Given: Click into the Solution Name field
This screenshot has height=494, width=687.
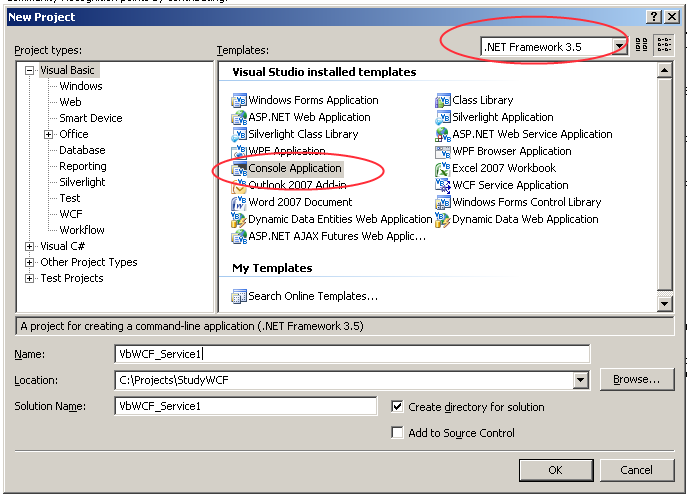Looking at the screenshot, I should 246,406.
